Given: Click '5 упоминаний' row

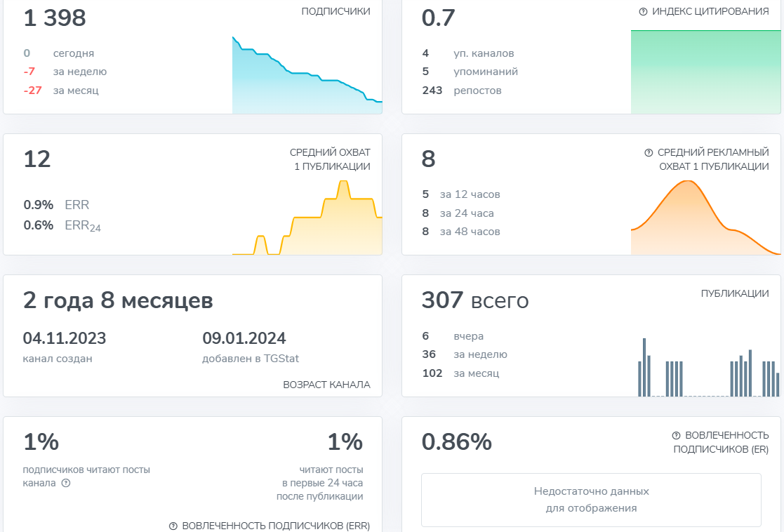Looking at the screenshot, I should point(470,72).
